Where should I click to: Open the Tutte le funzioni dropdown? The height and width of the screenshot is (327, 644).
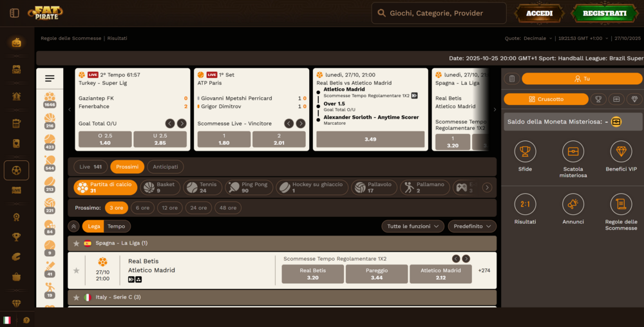(x=413, y=227)
